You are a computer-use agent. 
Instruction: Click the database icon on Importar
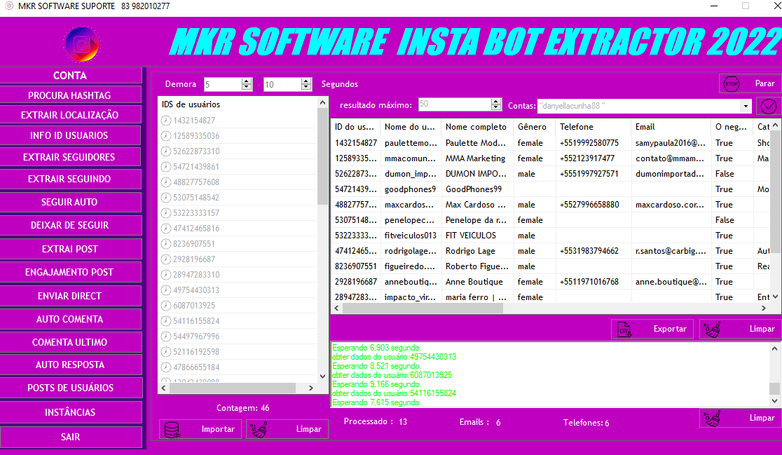coord(172,430)
